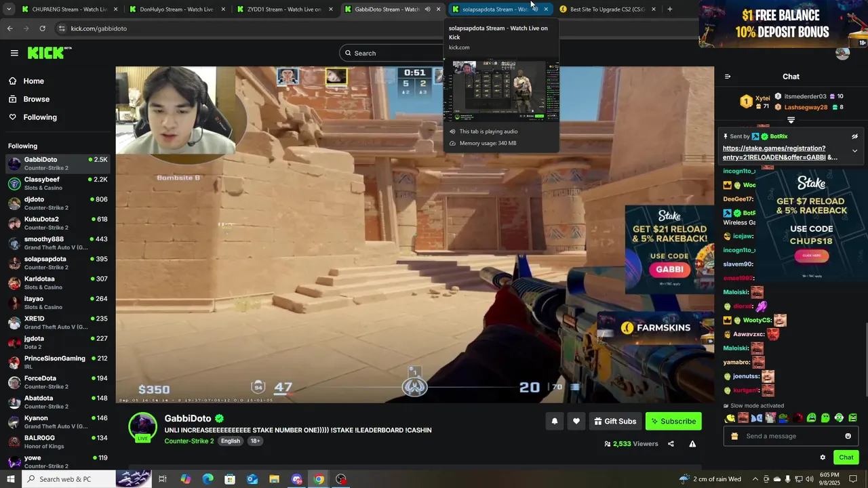Toggle notification bell for GabbiDoto

tap(554, 421)
